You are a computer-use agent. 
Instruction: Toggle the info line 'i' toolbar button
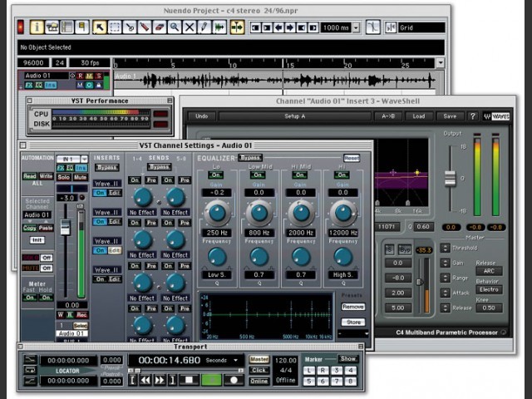[37, 27]
